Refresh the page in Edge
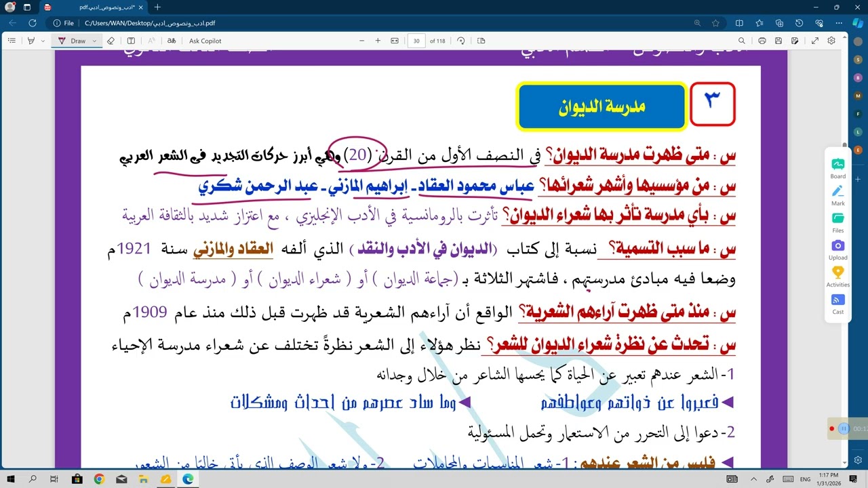Viewport: 868px width, 488px height. click(32, 23)
